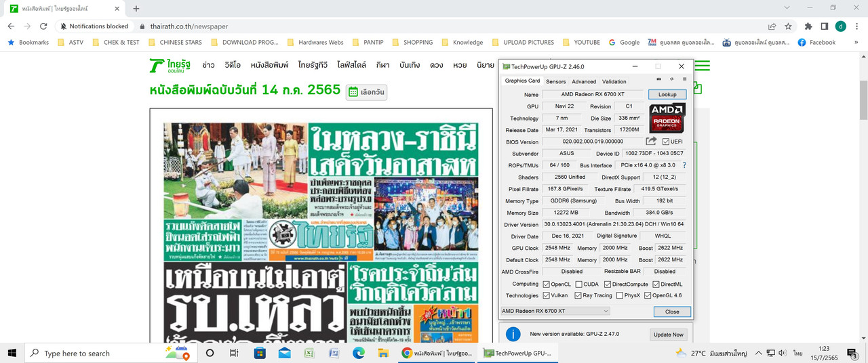Screen dimensions: 868x363
Task: Click the blue info icon beside update notice
Action: 514,334
